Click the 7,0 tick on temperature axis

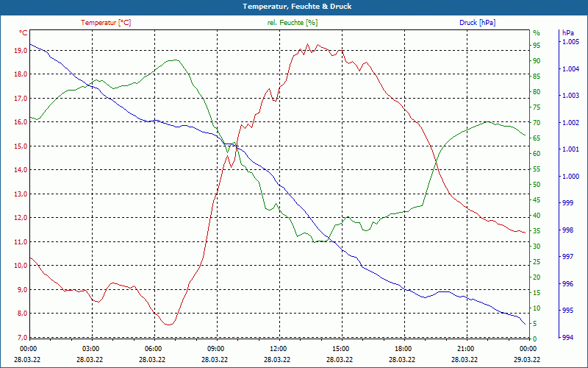[22, 338]
